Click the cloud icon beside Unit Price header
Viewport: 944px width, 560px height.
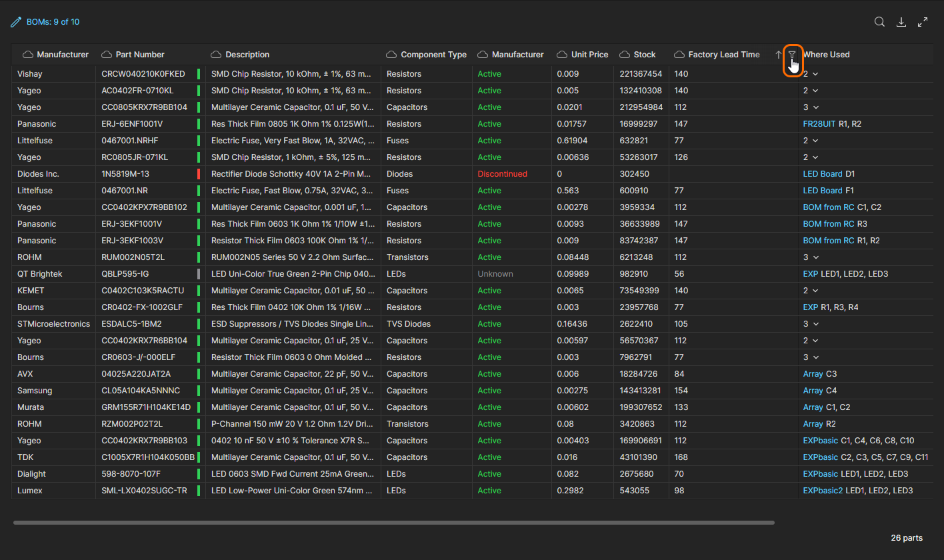coord(562,55)
